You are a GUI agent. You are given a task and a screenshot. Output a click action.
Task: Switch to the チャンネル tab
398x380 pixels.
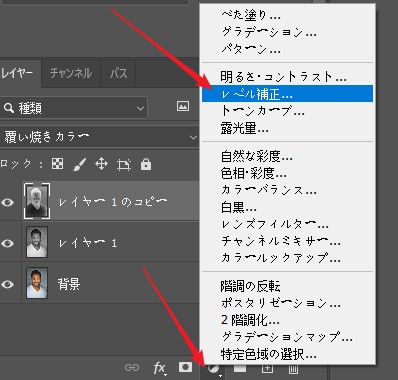[71, 73]
